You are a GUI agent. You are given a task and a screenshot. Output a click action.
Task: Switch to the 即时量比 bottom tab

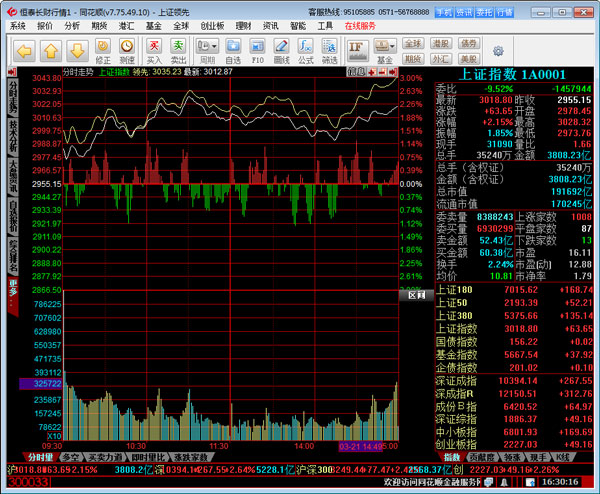coord(148,457)
